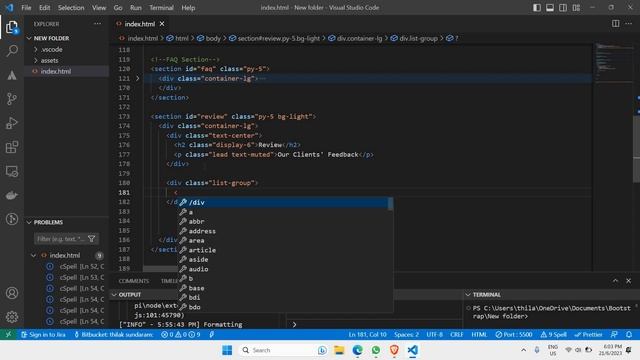The height and width of the screenshot is (360, 640).
Task: Collapse index.html in Problems list
Action: 33,255
